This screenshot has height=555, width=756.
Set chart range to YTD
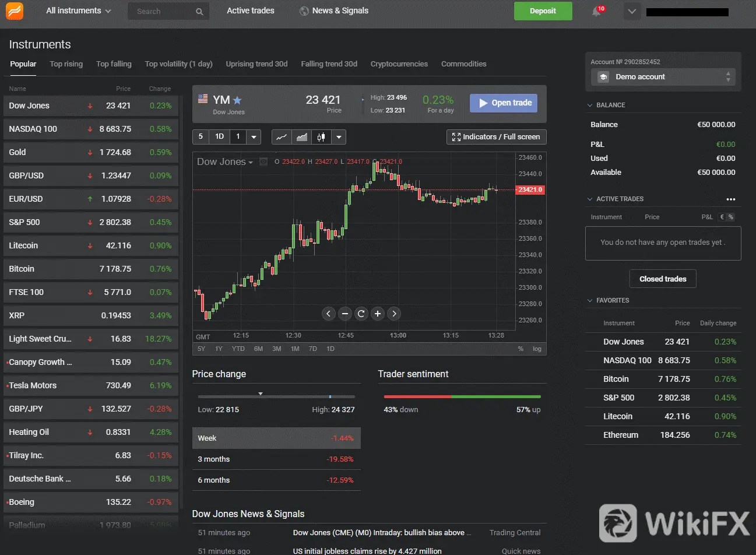[x=238, y=349]
